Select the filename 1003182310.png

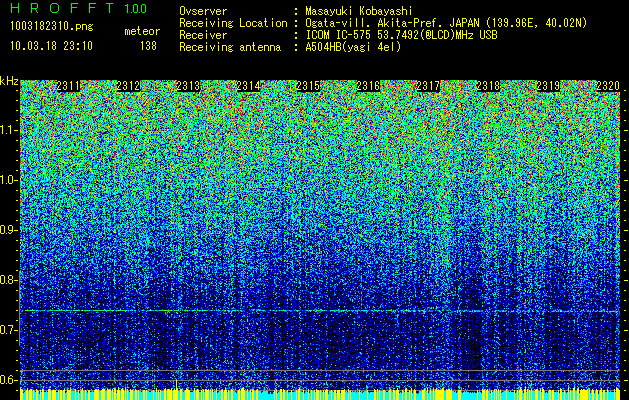coord(51,27)
